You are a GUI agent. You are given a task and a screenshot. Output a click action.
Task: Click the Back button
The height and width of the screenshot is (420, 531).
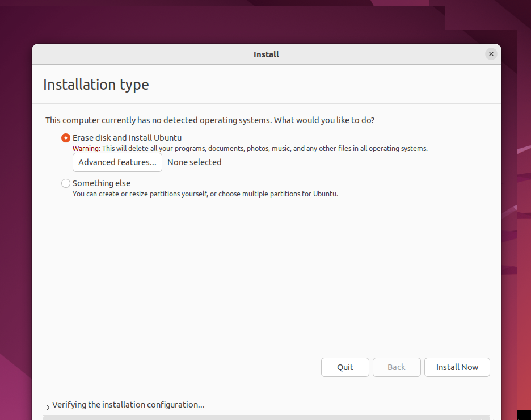[x=397, y=367]
